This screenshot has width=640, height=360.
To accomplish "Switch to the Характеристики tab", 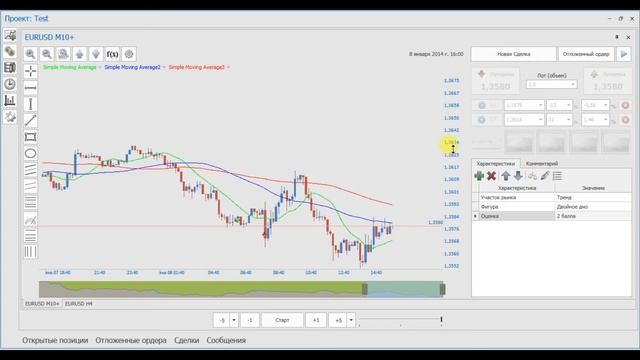I will [496, 164].
